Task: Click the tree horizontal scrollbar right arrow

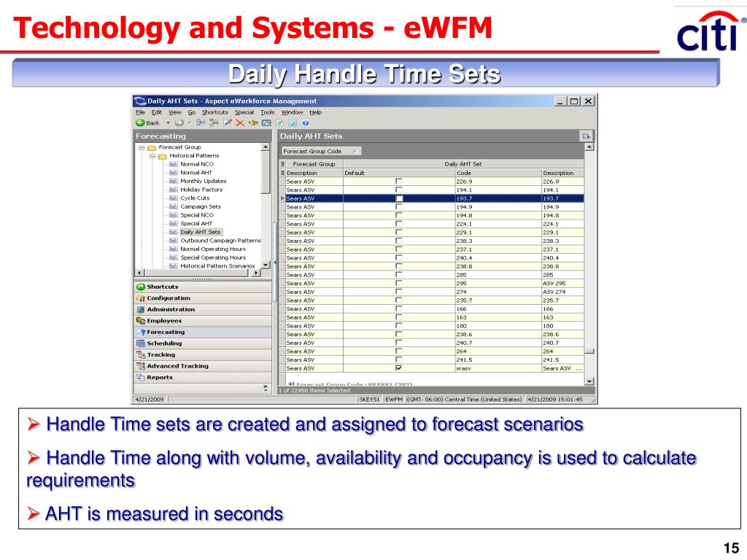Action: [x=256, y=273]
